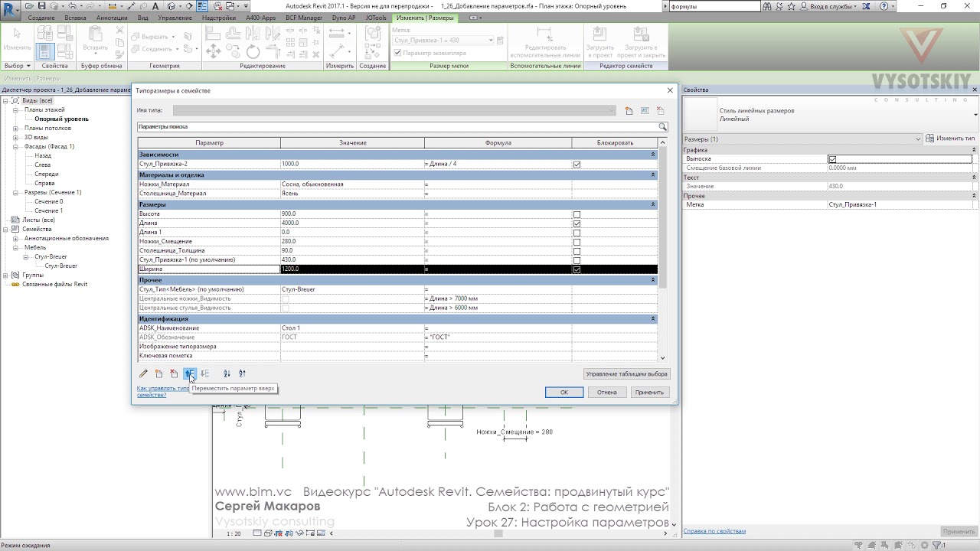Toggle the lock checkbox for Ширина
The height and width of the screenshot is (551, 980).
(577, 269)
